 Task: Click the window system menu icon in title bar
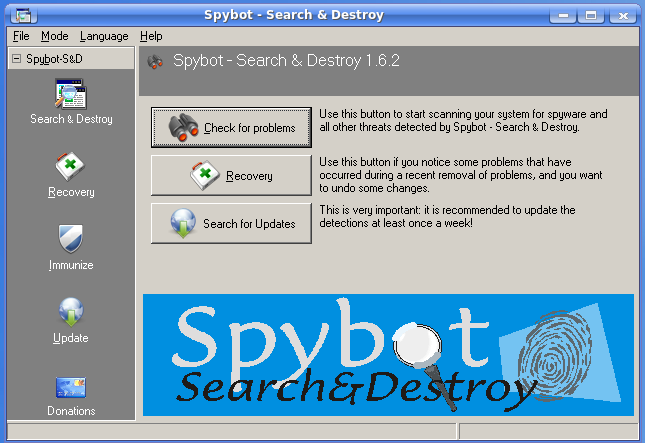click(23, 16)
